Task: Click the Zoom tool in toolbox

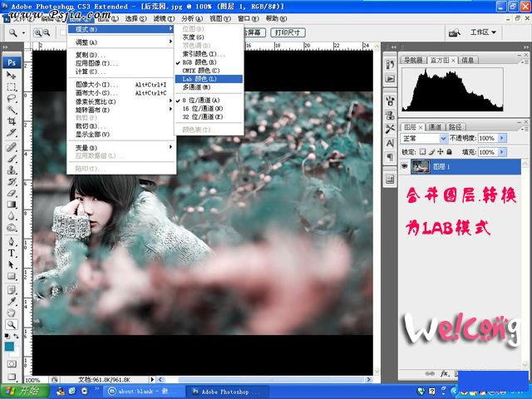Action: coord(11,325)
